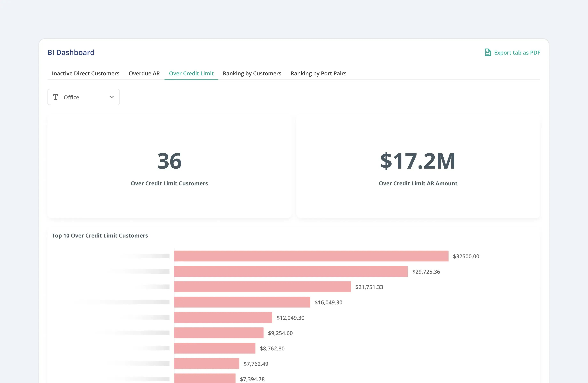Image resolution: width=588 pixels, height=383 pixels.
Task: Click the $16,049.30 value label on the chart
Action: [329, 302]
